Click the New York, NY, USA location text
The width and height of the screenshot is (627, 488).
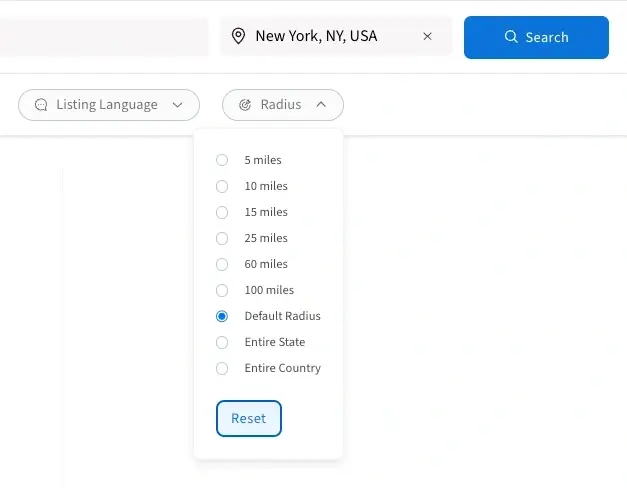pos(316,36)
